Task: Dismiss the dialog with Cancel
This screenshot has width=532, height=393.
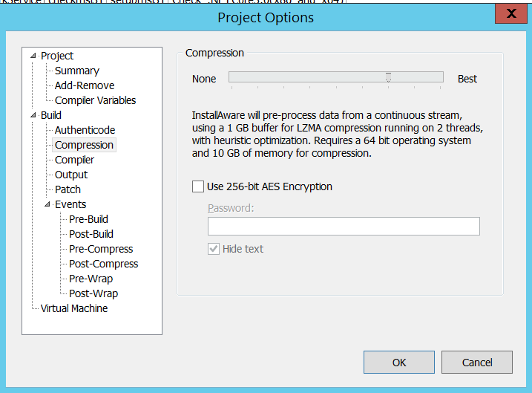Action: point(477,363)
